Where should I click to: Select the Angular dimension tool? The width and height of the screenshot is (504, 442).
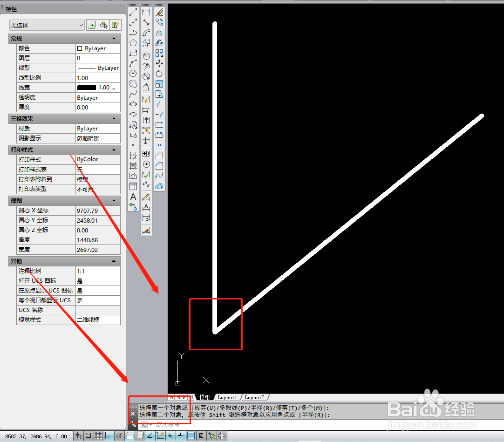coord(146,87)
